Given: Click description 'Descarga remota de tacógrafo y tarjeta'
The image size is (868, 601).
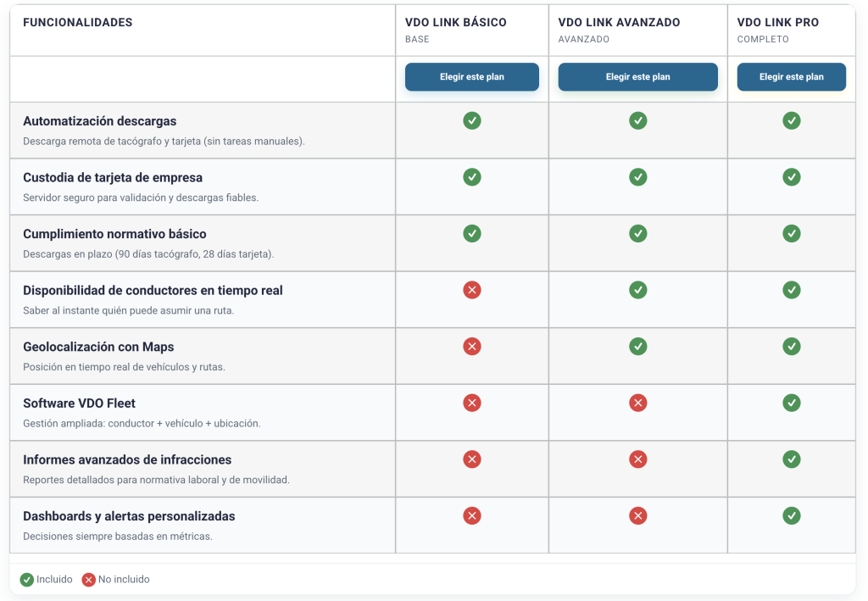Looking at the screenshot, I should [x=164, y=141].
